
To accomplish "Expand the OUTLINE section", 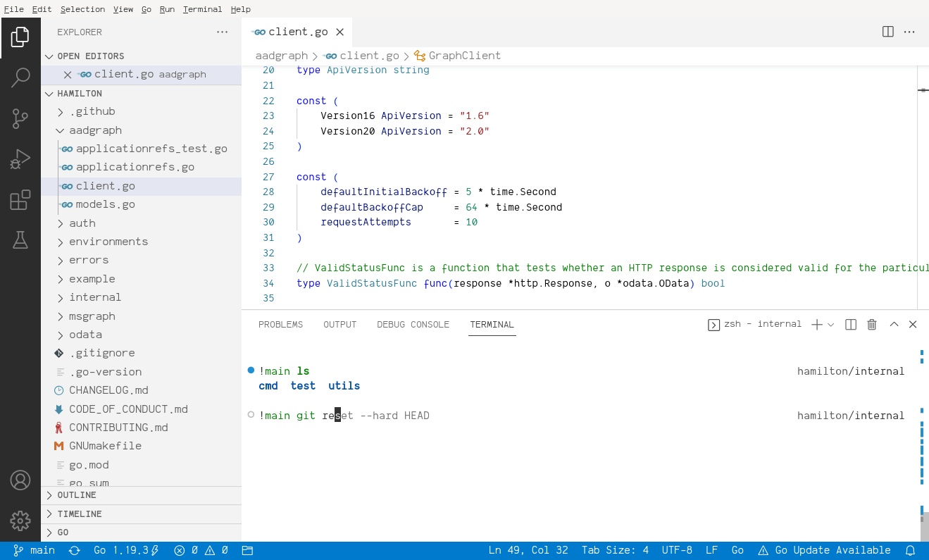I will tap(76, 495).
